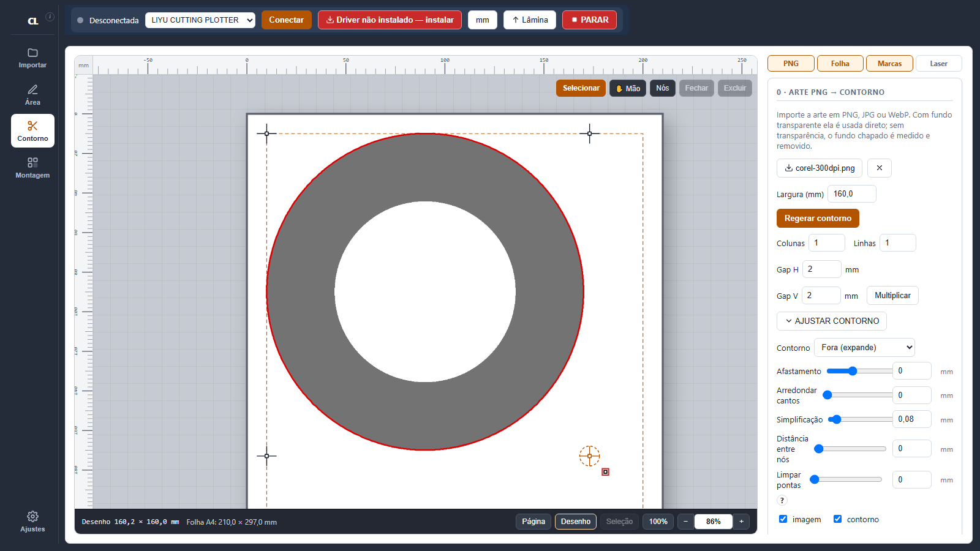Open the Área pen tool section
980x551 pixels.
pos(32,95)
